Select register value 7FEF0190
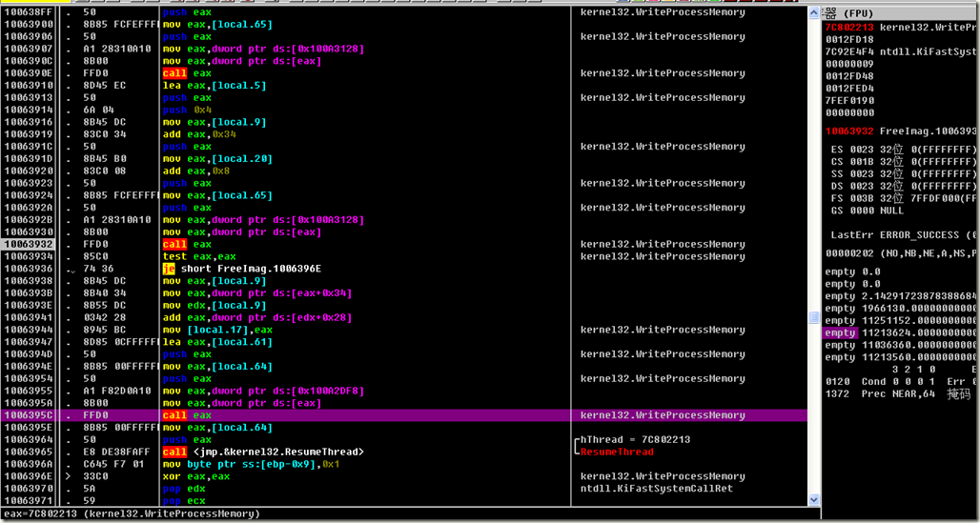 849,101
